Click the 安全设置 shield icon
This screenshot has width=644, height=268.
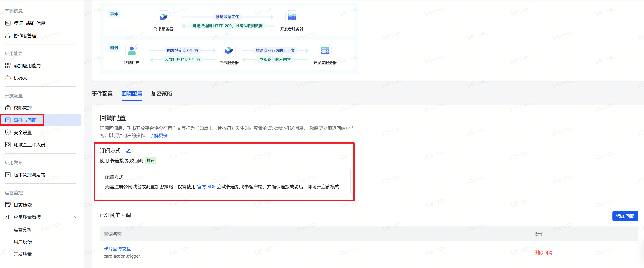8,132
